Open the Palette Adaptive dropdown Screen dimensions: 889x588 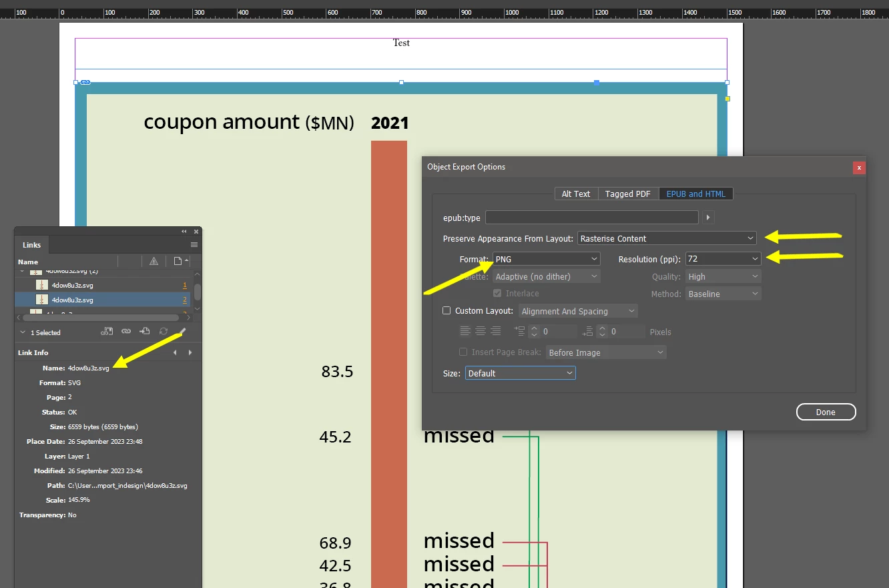click(x=547, y=276)
